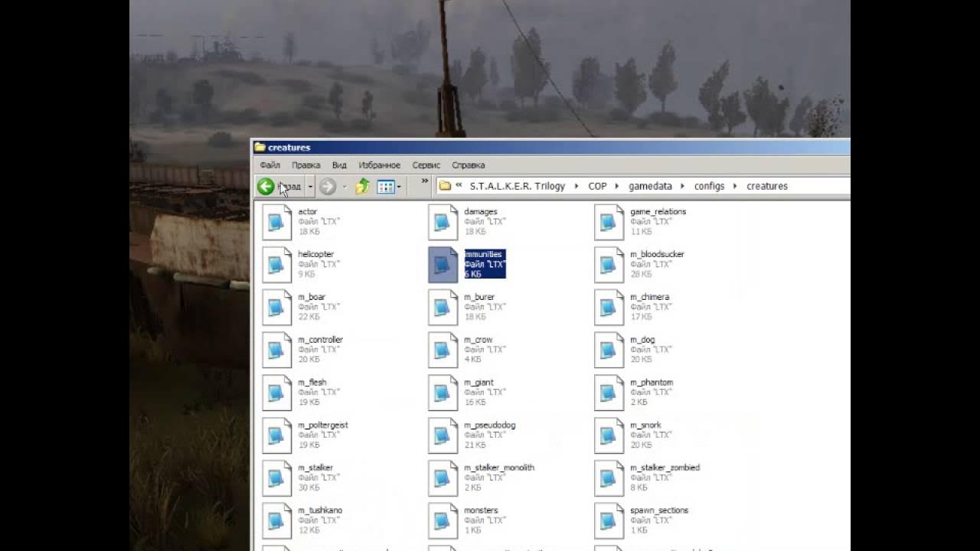This screenshot has height=551, width=980.
Task: Click the spawn_sections file name
Action: click(x=659, y=510)
